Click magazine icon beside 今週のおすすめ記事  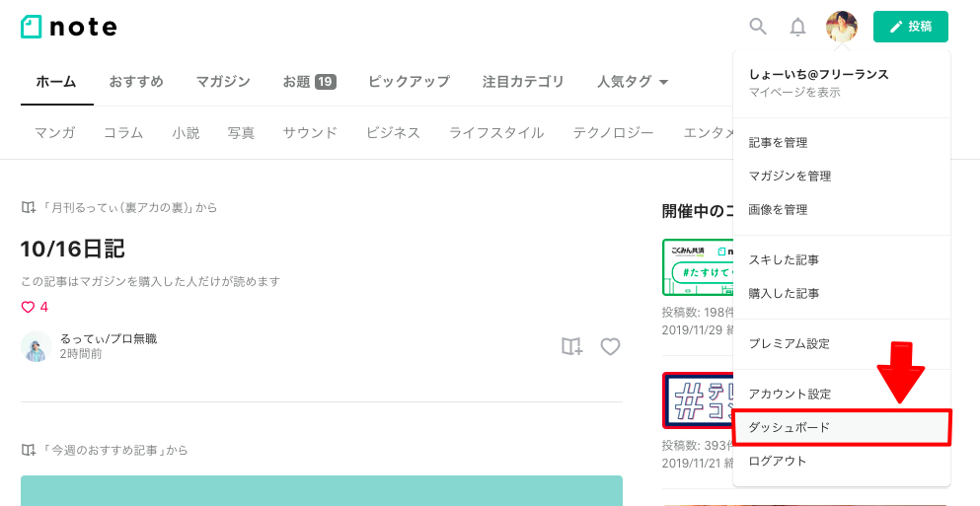(x=28, y=450)
